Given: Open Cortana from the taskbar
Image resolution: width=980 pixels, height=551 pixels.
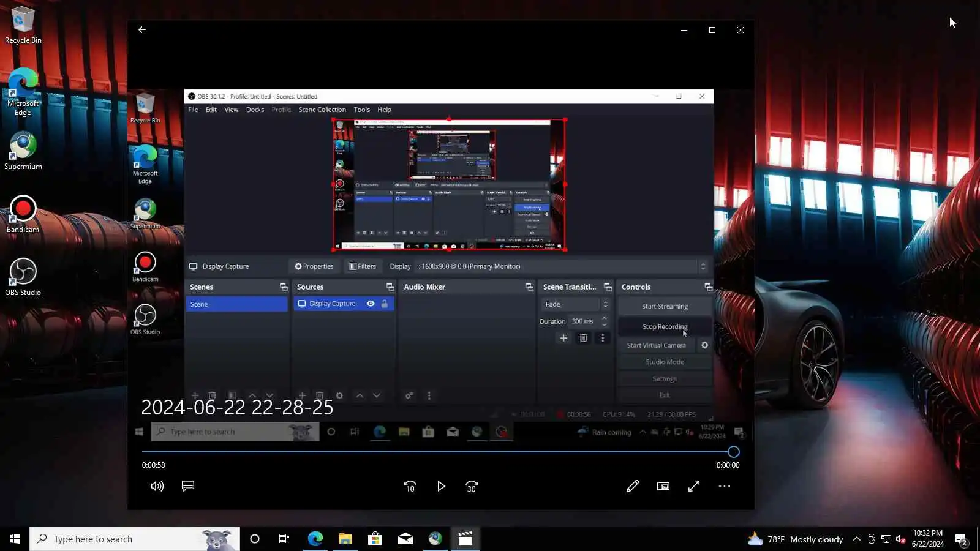Looking at the screenshot, I should 255,539.
